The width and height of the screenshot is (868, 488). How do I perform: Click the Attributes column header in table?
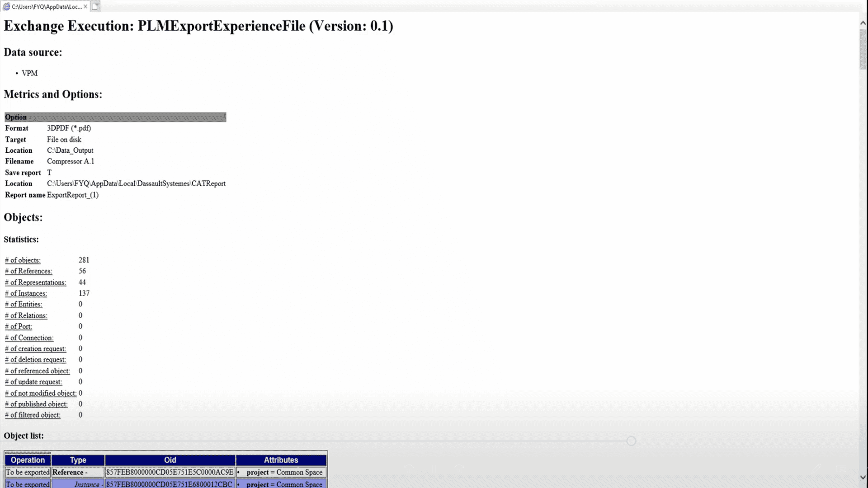coord(281,460)
